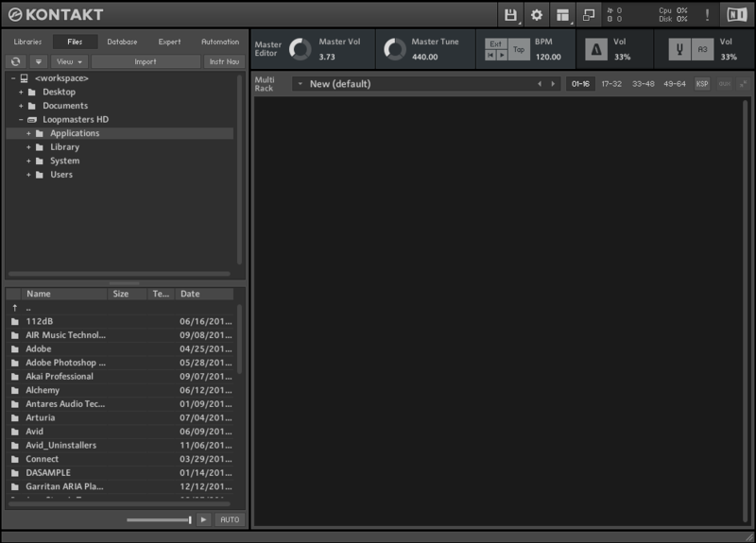Expand the Applications folder

(x=28, y=133)
